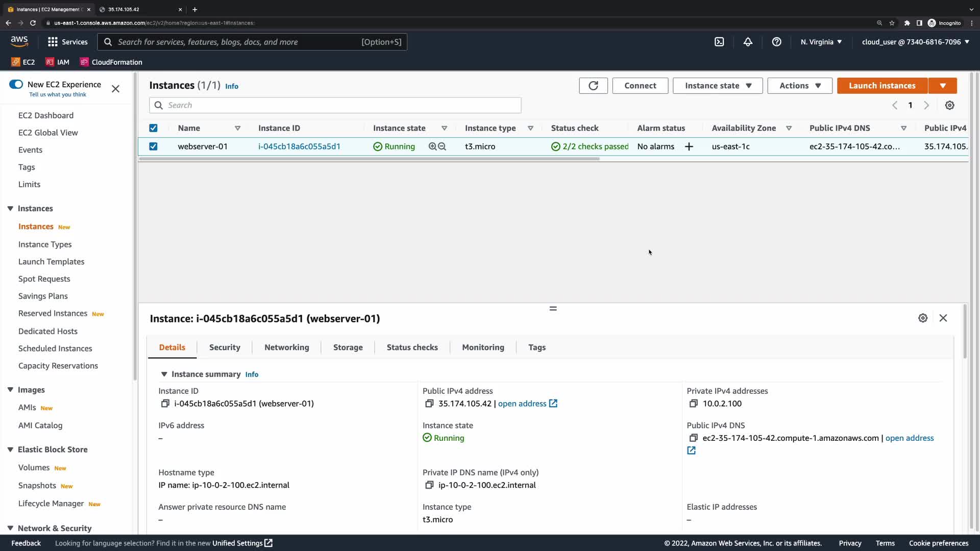Switch to the Status checks tab
980x551 pixels.
tap(412, 347)
